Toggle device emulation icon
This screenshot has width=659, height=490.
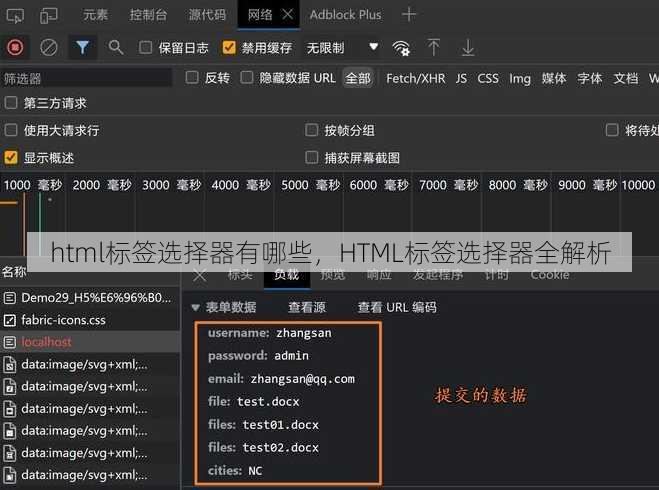[49, 16]
